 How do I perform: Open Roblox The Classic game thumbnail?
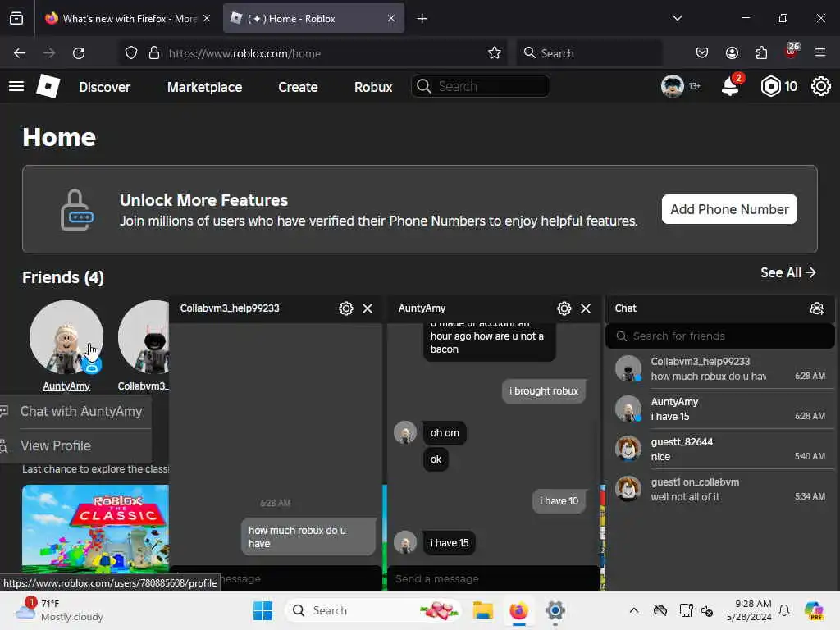(x=95, y=529)
